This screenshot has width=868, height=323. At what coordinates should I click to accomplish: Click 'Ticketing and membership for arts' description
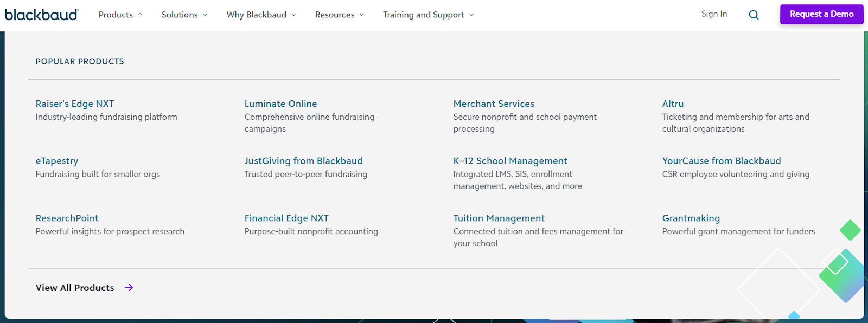(736, 123)
